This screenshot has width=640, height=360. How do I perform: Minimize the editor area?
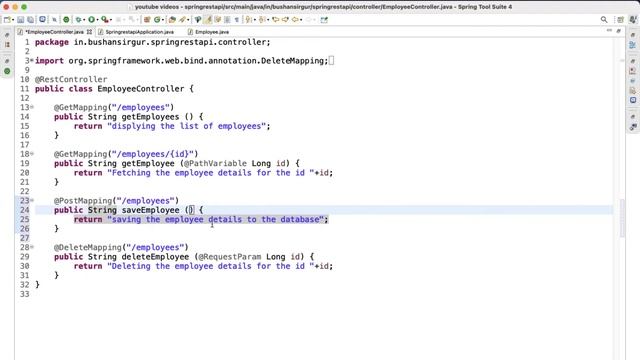click(x=609, y=31)
